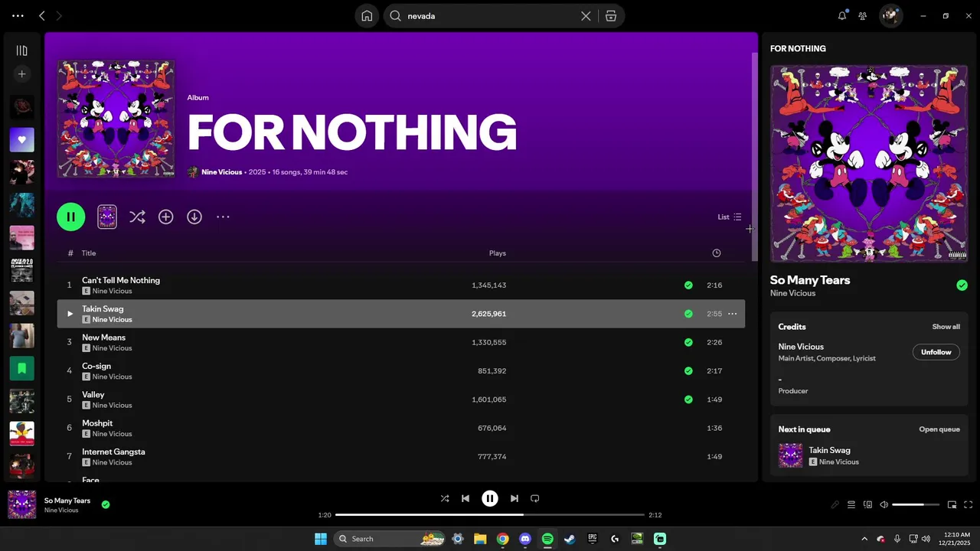Image resolution: width=980 pixels, height=551 pixels.
Task: Skip to previous track
Action: click(x=465, y=498)
